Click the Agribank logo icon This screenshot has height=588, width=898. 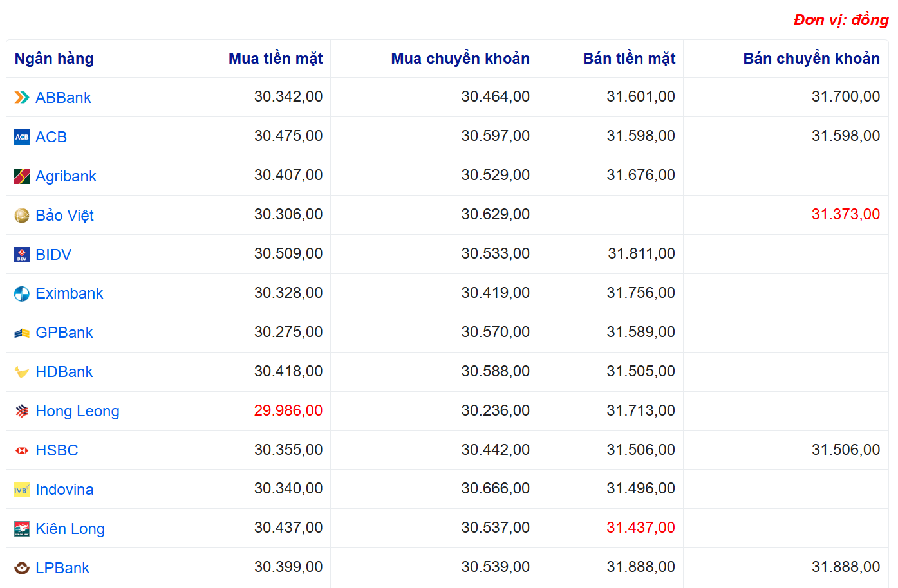pos(22,176)
